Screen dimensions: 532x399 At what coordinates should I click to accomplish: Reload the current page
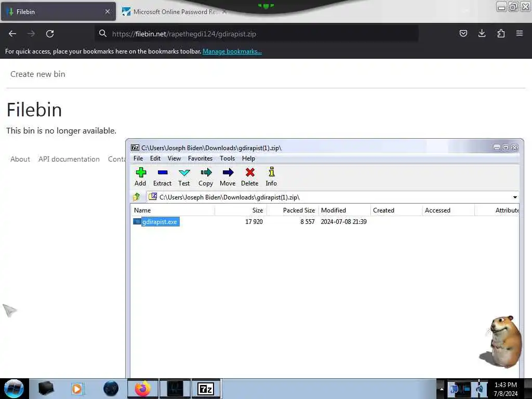coord(50,34)
